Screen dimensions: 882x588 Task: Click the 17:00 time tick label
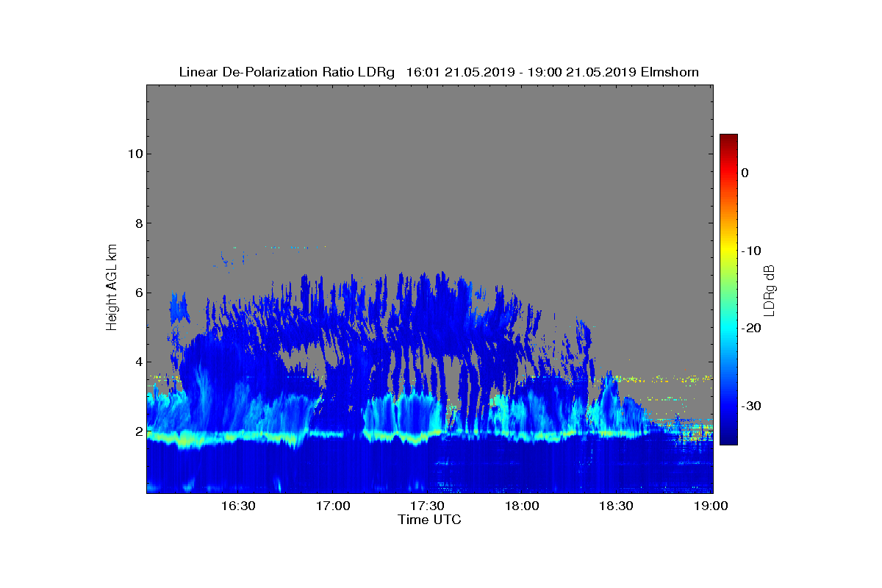pos(332,506)
